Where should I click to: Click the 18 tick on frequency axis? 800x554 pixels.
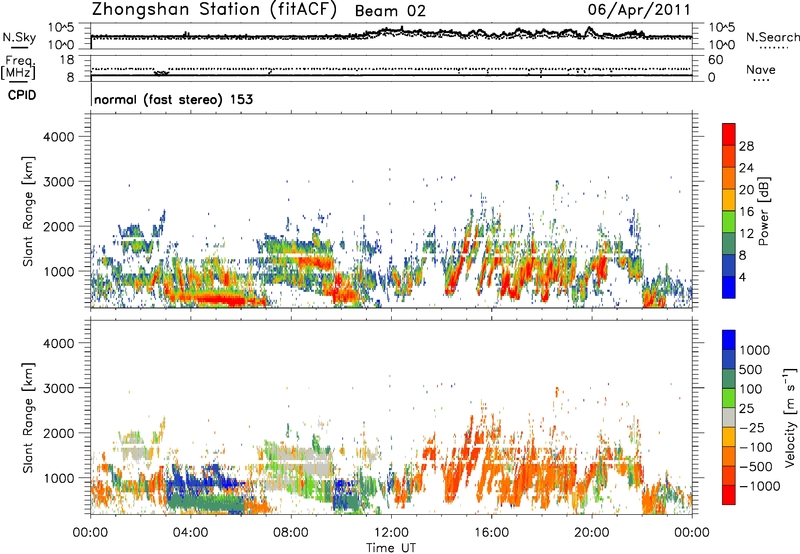point(67,60)
